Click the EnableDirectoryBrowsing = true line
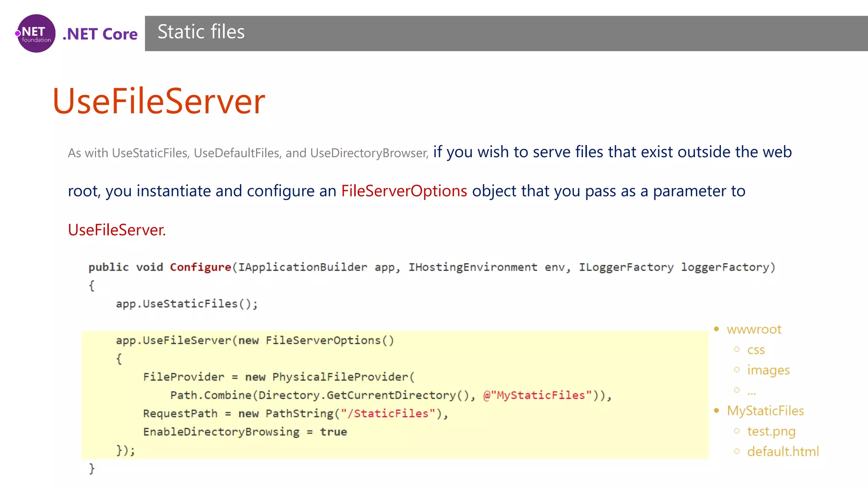 245,432
